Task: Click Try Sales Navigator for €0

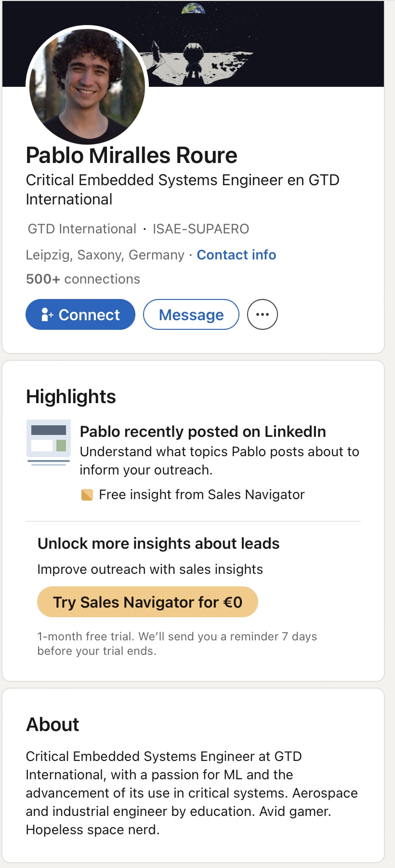Action: [x=147, y=602]
